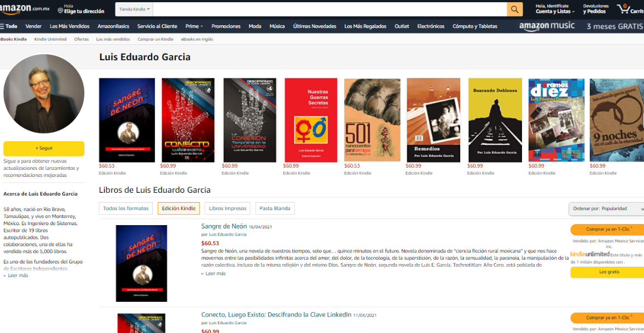Click the Kindle Unlimited logo beside Sangre de Neón
Image resolution: width=644 pixels, height=333 pixels.
(590, 254)
